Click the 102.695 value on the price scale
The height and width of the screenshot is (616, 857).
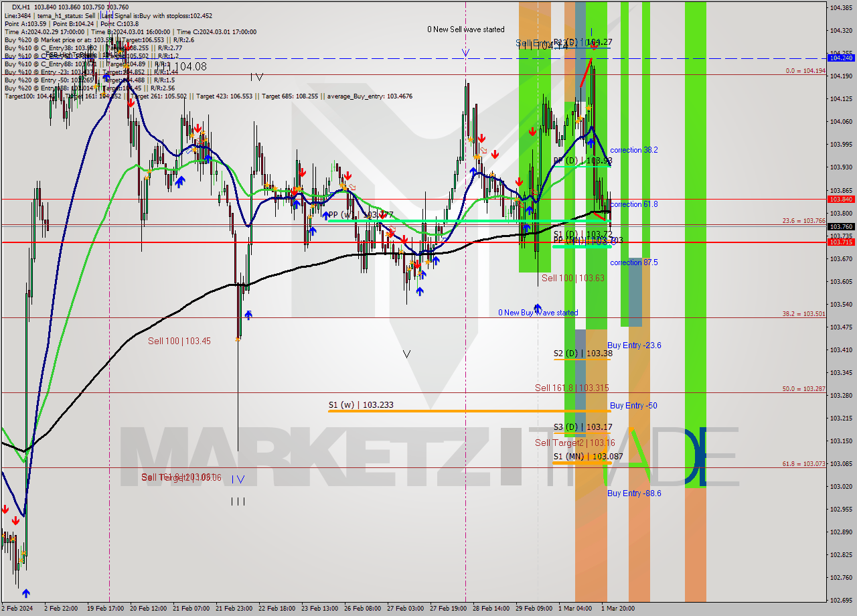(841, 600)
